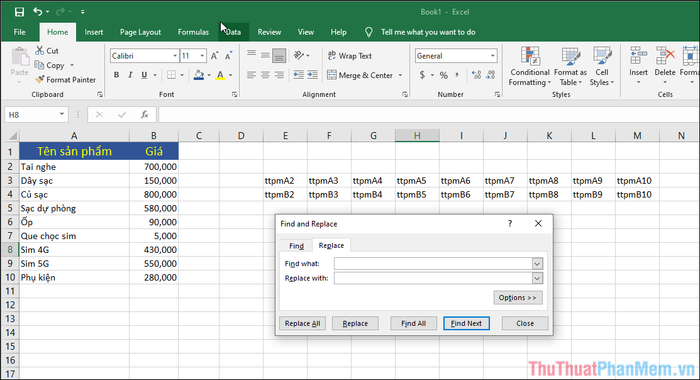Toggle Merge & Center
This screenshot has width=700, height=380.
pos(360,75)
